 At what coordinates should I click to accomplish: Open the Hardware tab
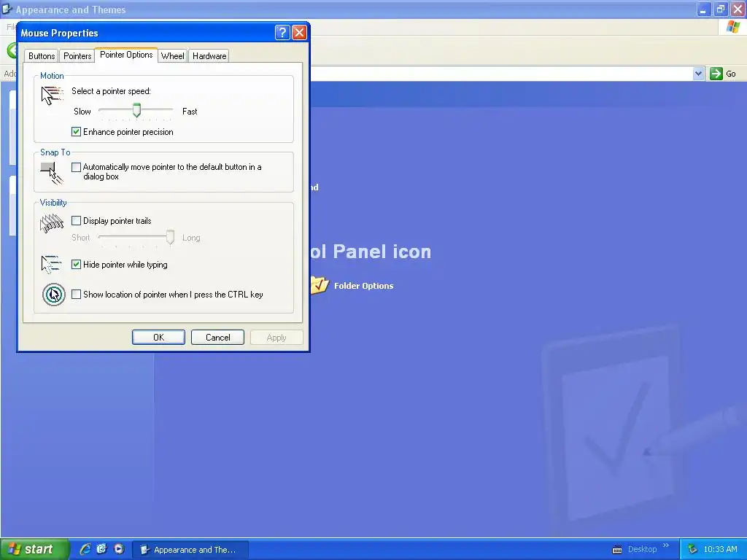[209, 55]
